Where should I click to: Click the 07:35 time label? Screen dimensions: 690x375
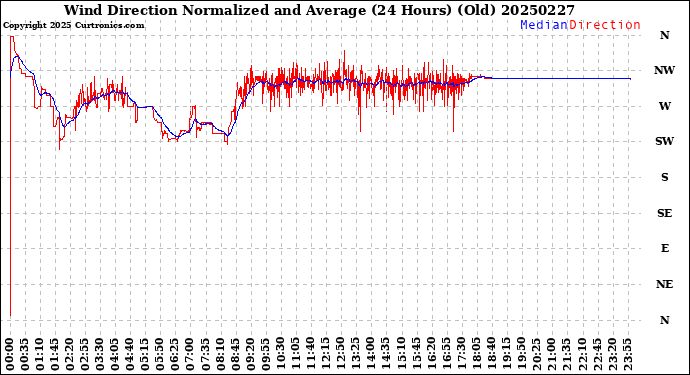click(206, 354)
